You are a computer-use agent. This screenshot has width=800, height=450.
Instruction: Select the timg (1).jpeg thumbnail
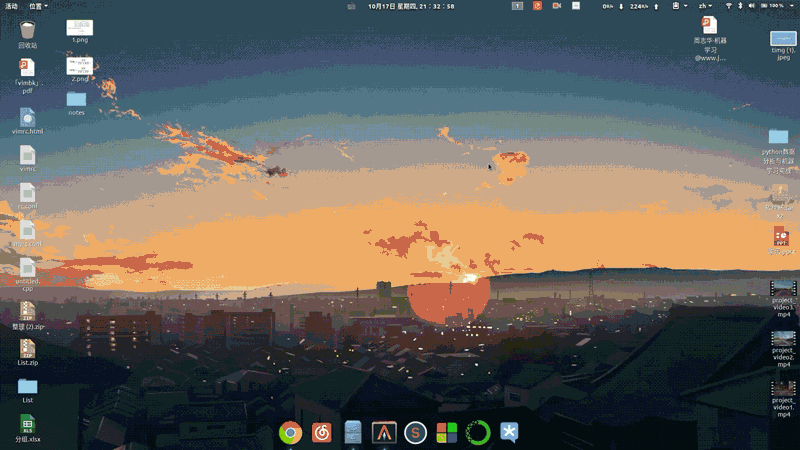tap(783, 38)
